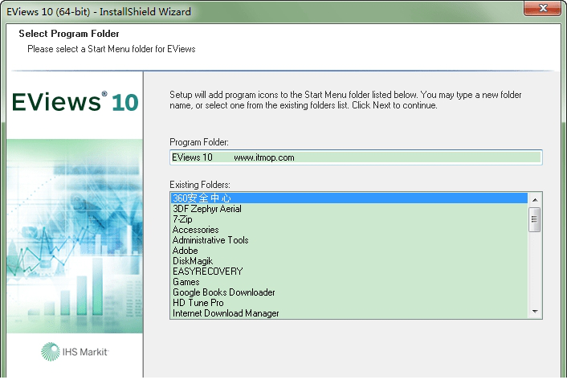567x392 pixels.
Task: Select Google Books Downloader folder
Action: click(x=349, y=292)
